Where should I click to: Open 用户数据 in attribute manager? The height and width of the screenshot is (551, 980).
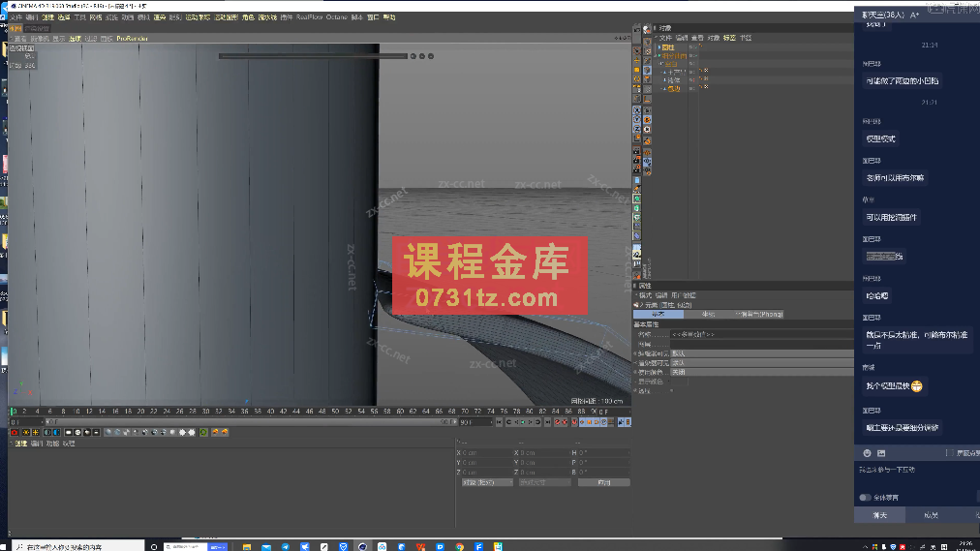(x=684, y=295)
